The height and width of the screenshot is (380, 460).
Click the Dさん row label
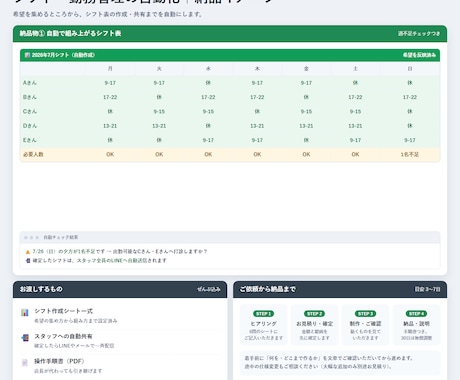[x=30, y=126]
